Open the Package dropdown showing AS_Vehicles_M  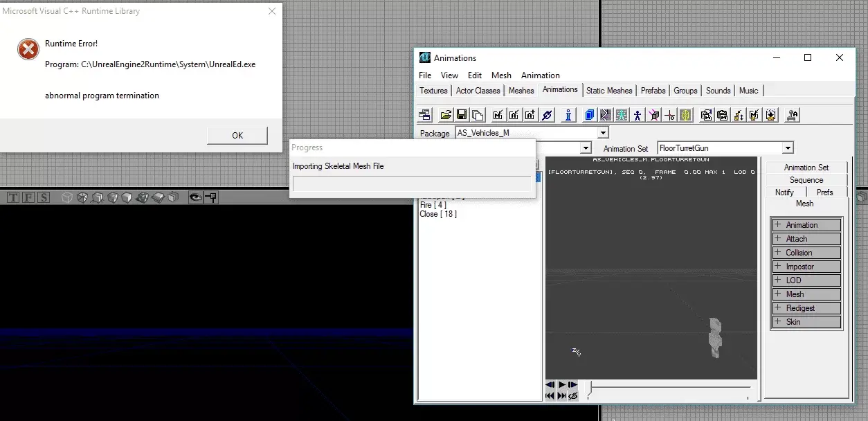603,132
